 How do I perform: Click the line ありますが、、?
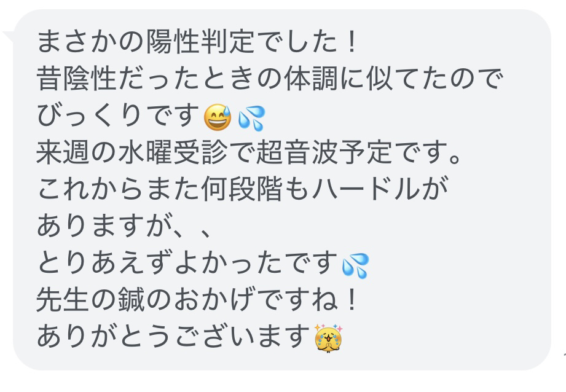(125, 226)
